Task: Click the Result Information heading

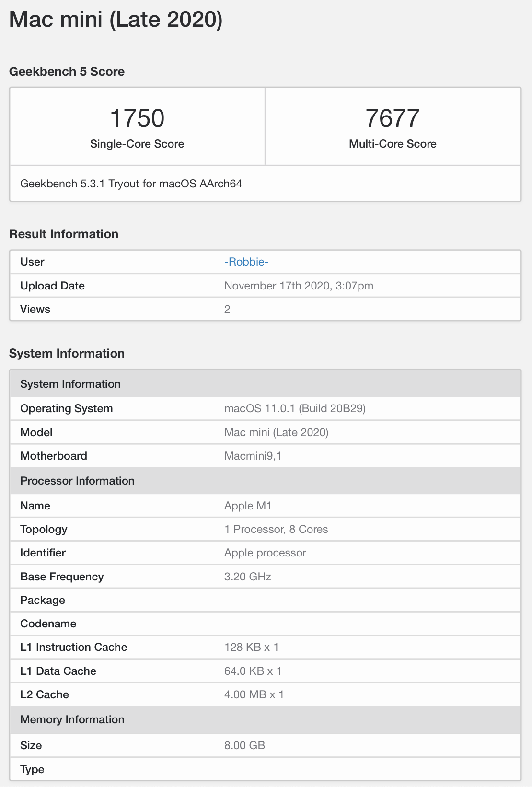Action: [x=64, y=234]
